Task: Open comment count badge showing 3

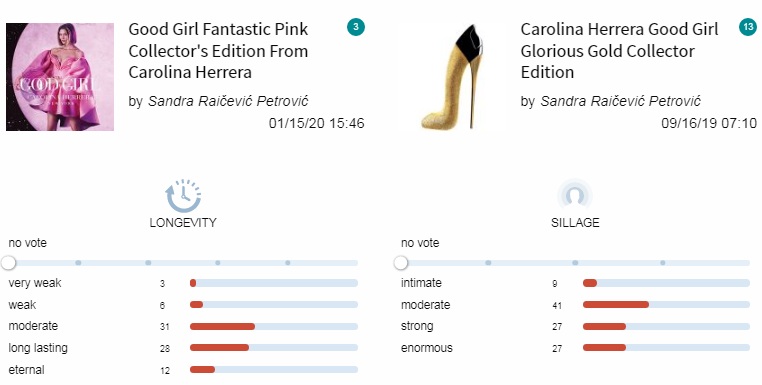Action: (x=356, y=27)
